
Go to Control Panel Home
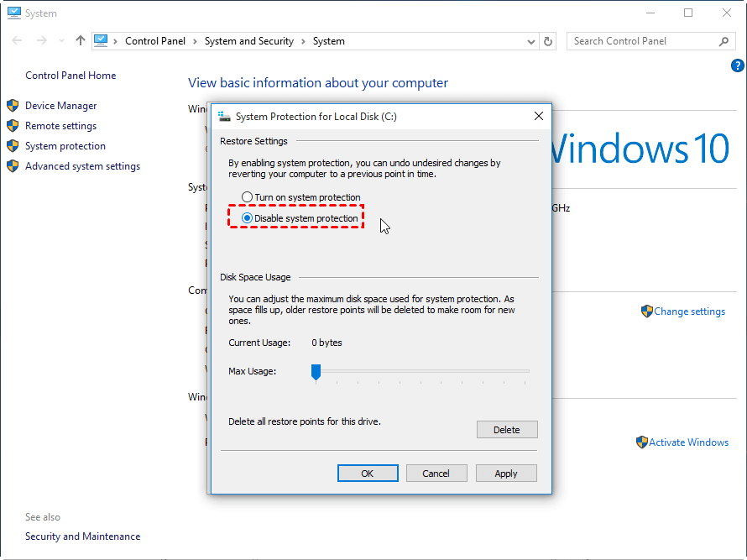click(x=71, y=76)
